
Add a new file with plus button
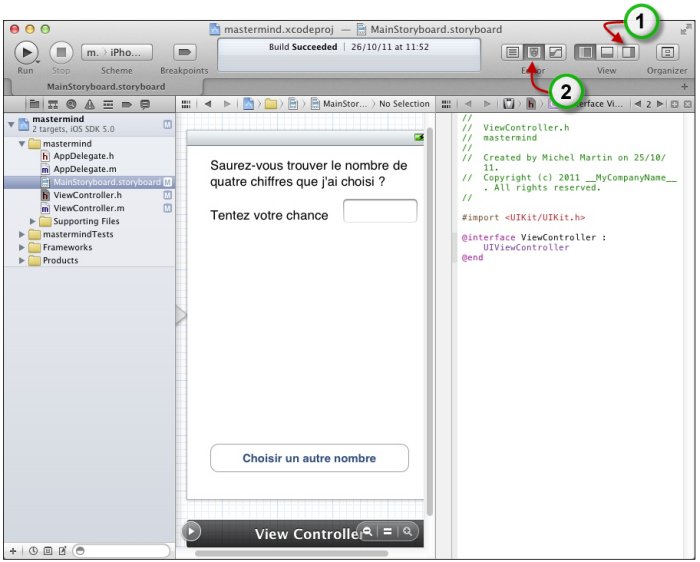(x=13, y=551)
